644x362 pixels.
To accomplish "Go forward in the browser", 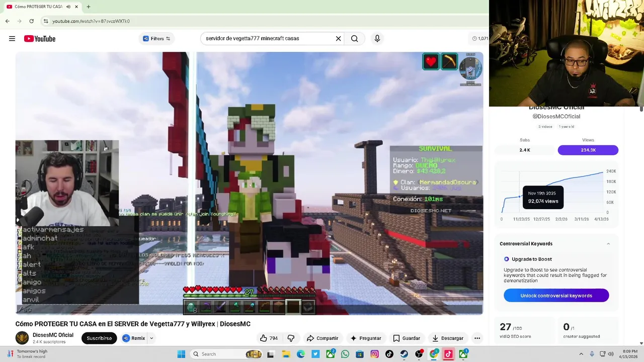I will [x=20, y=21].
